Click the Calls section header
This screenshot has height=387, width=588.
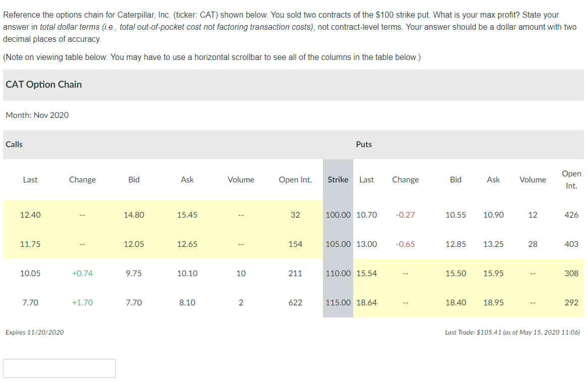pos(14,144)
